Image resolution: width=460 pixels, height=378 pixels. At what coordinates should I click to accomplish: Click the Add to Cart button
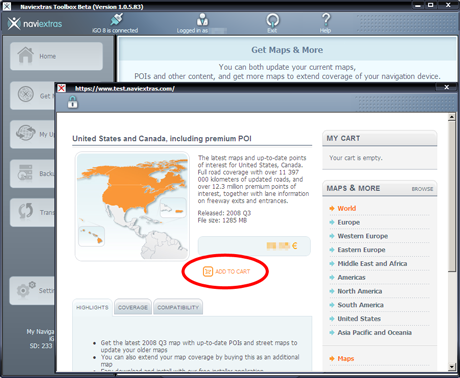click(226, 271)
